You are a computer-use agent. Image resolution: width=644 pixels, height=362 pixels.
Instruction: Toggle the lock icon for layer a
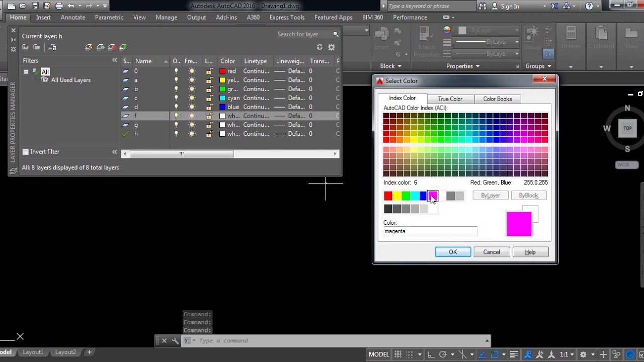[209, 80]
